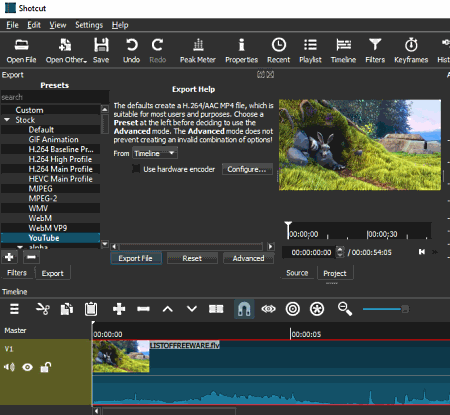Show the Playlist panel
This screenshot has height=415, width=450.
click(x=310, y=51)
